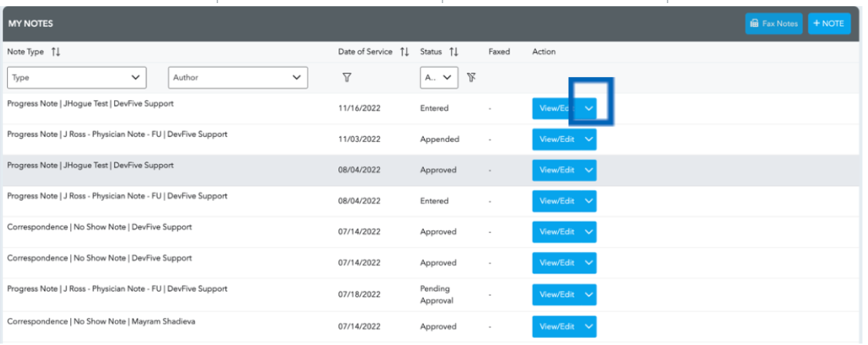
Task: Click the 'MY NOTES' panel heading
Action: (30, 24)
